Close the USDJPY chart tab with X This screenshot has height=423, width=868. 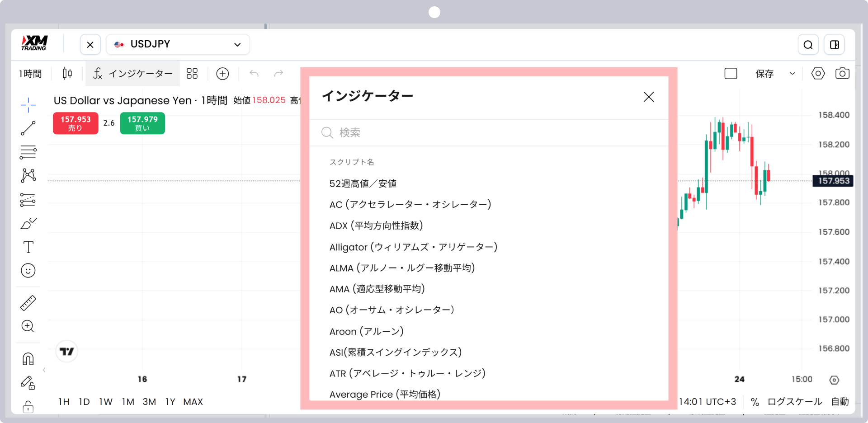coord(90,45)
